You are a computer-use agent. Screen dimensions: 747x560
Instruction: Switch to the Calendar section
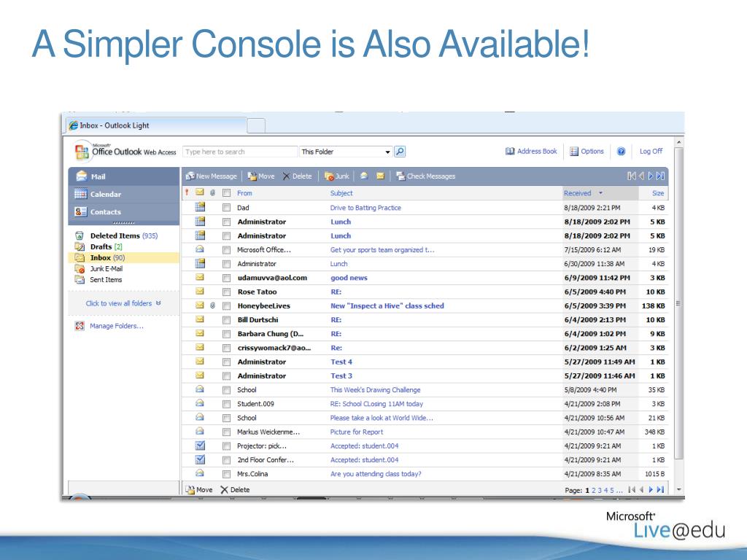pyautogui.click(x=124, y=194)
